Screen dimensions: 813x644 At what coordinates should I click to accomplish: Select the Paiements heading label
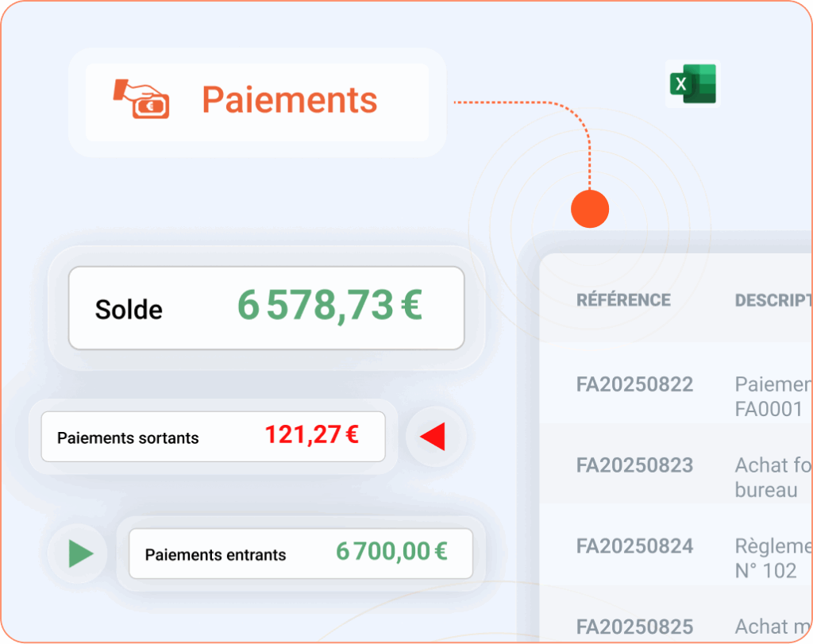coord(289,101)
